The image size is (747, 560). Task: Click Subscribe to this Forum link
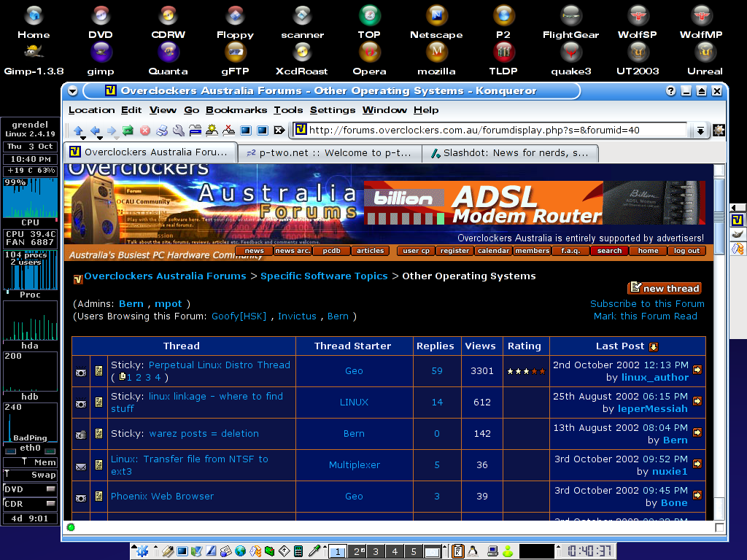click(x=647, y=304)
